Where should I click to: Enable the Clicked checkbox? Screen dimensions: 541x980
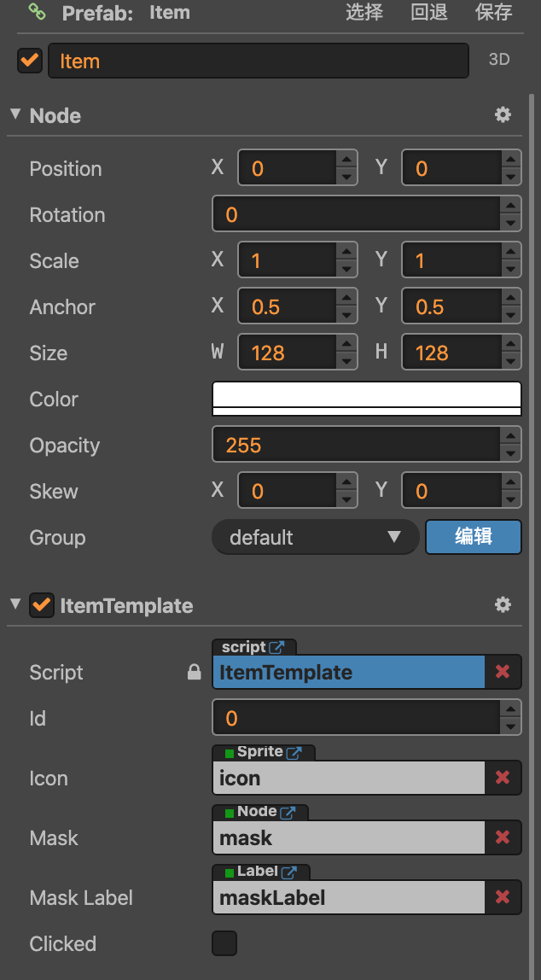[224, 943]
